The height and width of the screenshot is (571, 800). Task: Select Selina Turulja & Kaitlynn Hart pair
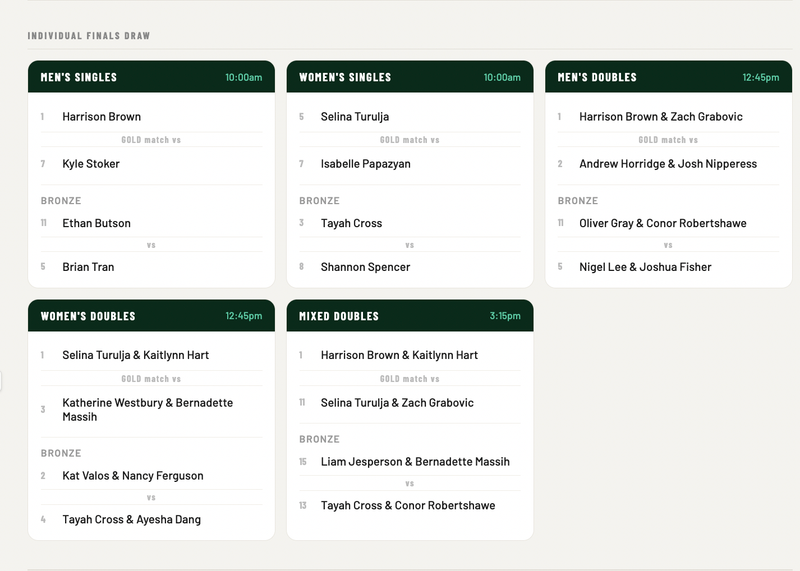(135, 355)
